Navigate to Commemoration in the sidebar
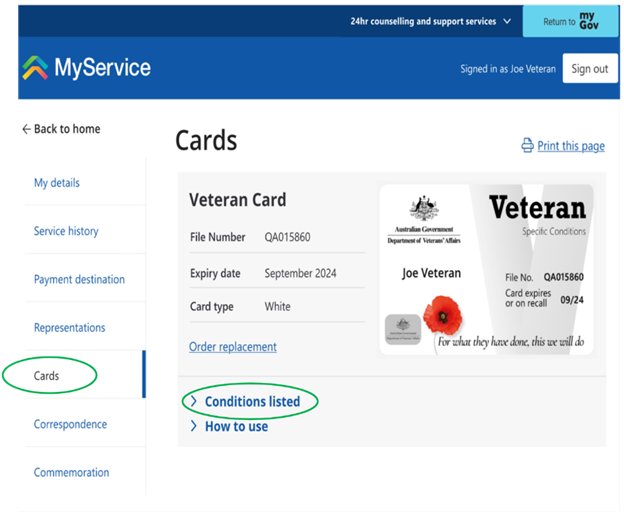Viewport: 624px width, 515px height. coord(71,472)
